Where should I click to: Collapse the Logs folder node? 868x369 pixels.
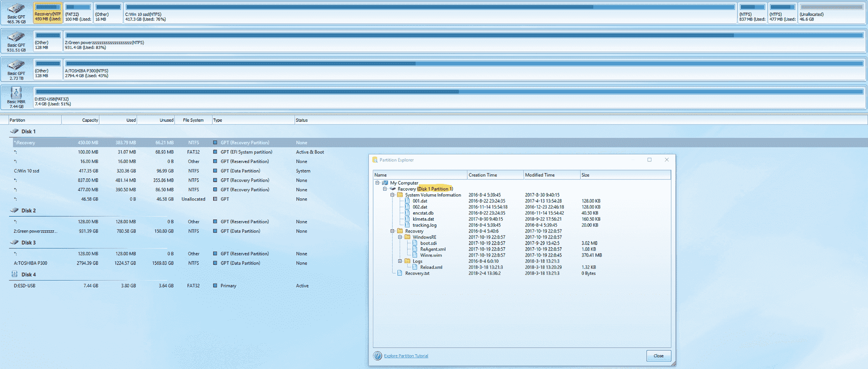pyautogui.click(x=400, y=261)
